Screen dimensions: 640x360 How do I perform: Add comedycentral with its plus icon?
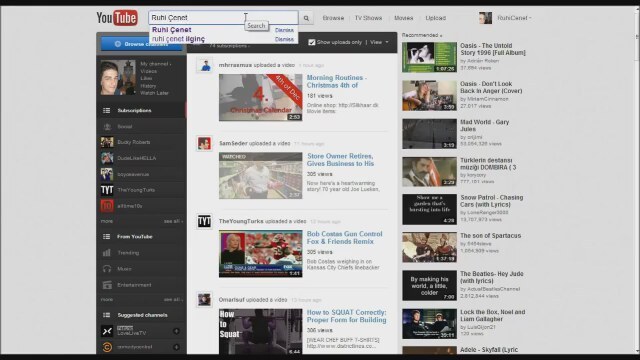click(x=176, y=347)
